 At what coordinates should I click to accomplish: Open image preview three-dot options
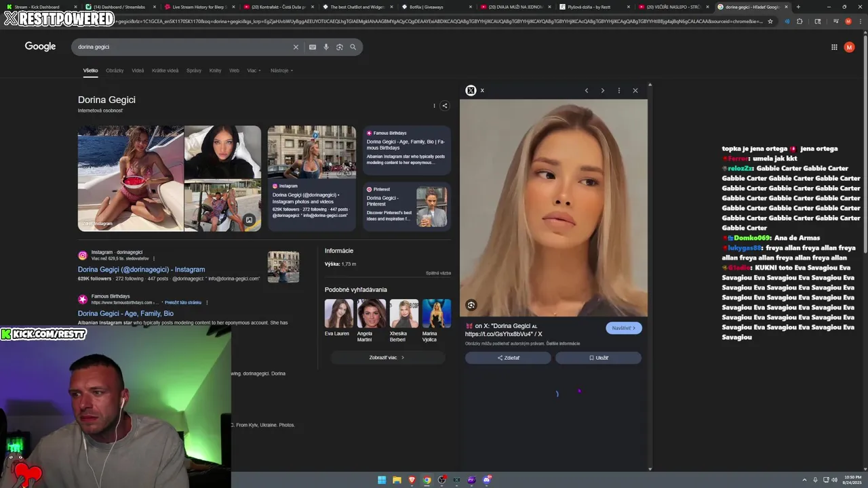pos(618,90)
